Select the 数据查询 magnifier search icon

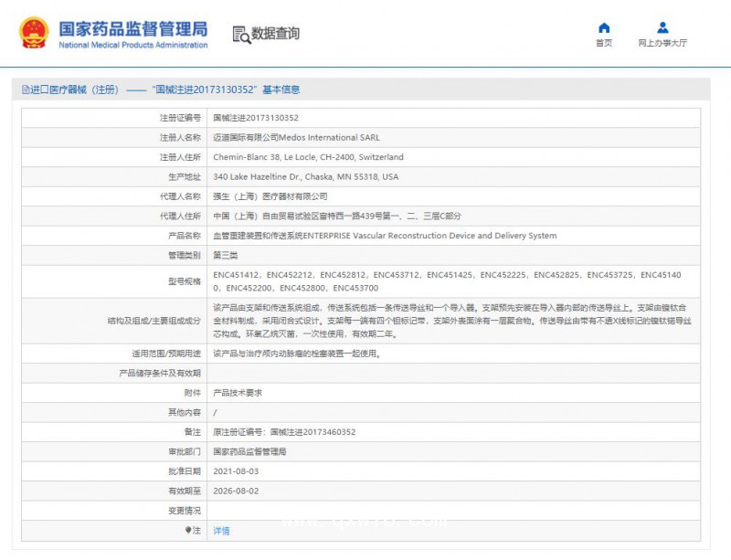click(240, 35)
